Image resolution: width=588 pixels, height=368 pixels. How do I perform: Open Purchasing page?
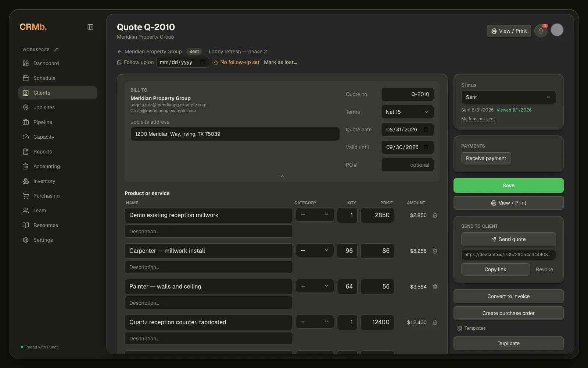[58, 196]
